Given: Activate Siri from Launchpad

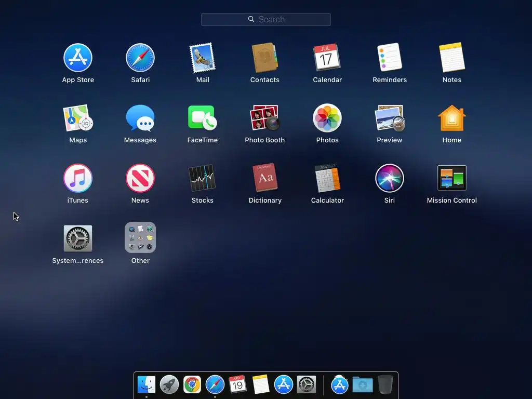Looking at the screenshot, I should click(390, 178).
